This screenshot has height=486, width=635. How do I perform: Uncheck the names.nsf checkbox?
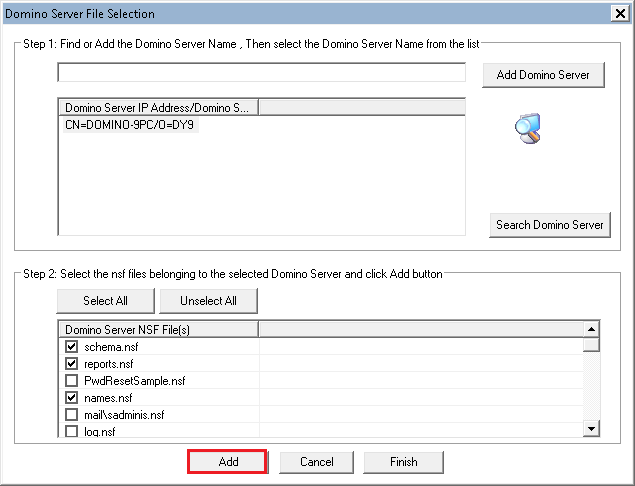pyautogui.click(x=72, y=398)
